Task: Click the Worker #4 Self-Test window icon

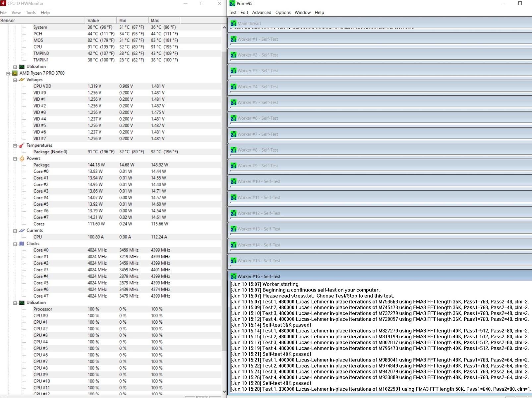Action: pos(233,87)
